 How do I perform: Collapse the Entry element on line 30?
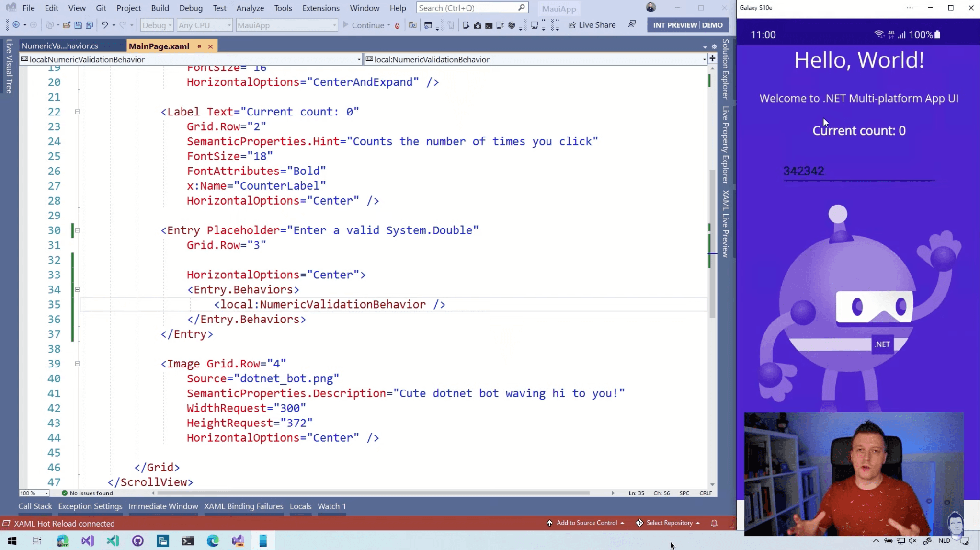coord(77,230)
